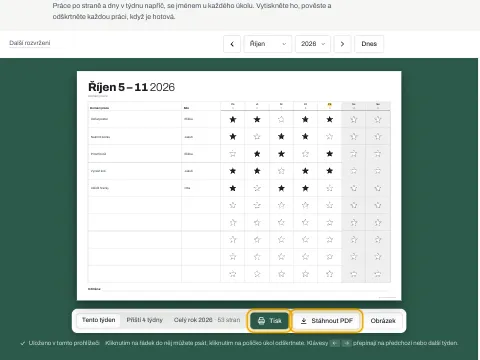Image resolution: width=480 pixels, height=360 pixels.
Task: Switch to Celý rok 2026 tab
Action: click(x=207, y=320)
